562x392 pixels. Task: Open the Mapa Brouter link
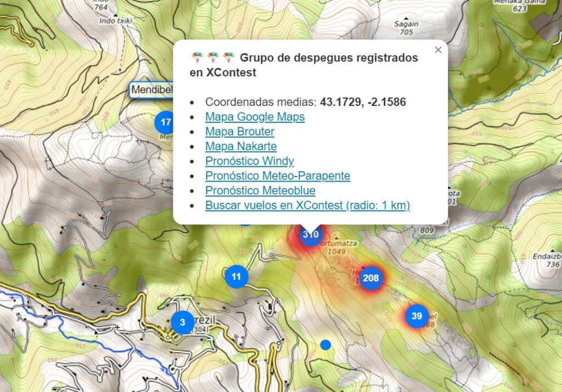point(240,132)
